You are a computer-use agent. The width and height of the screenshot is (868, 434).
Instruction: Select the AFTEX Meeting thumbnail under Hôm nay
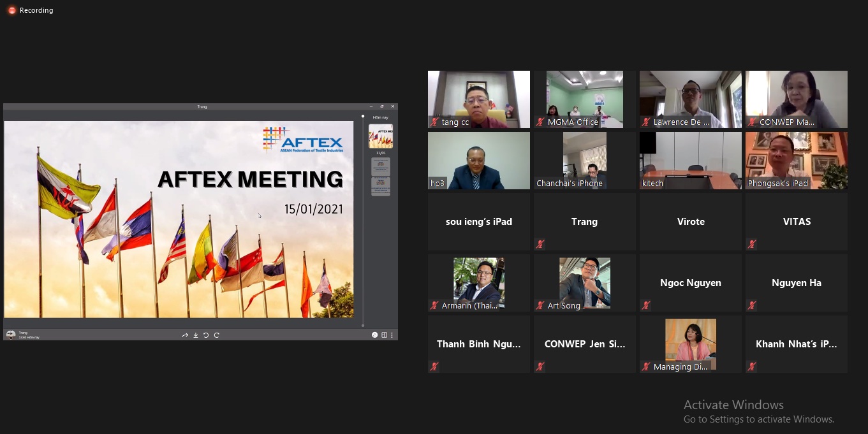tap(381, 136)
